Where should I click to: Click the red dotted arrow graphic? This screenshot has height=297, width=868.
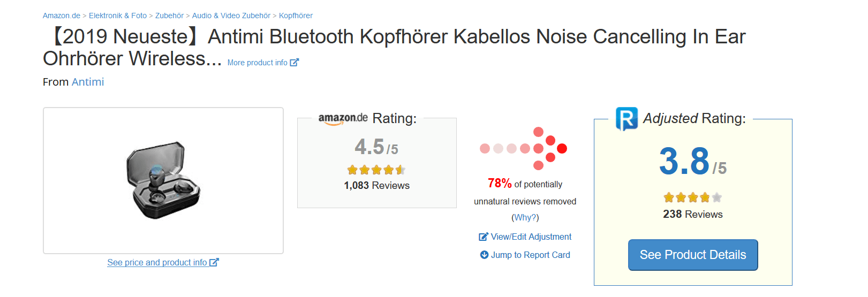point(524,148)
